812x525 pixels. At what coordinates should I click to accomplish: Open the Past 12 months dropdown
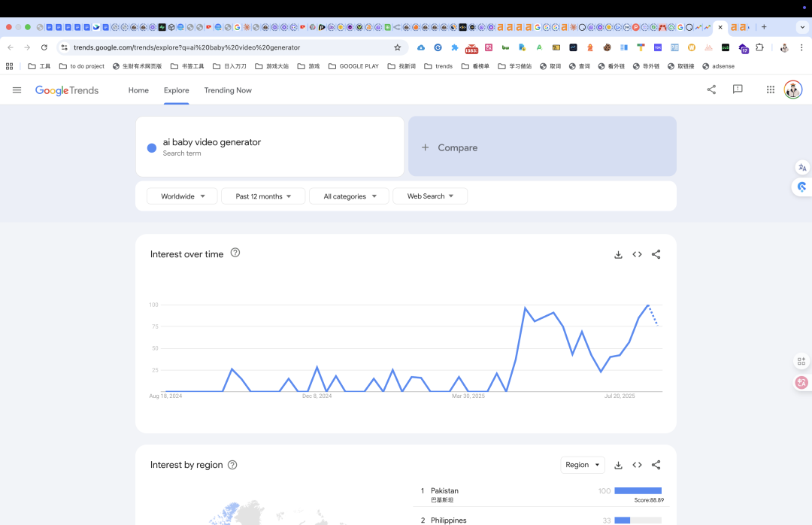pyautogui.click(x=263, y=196)
